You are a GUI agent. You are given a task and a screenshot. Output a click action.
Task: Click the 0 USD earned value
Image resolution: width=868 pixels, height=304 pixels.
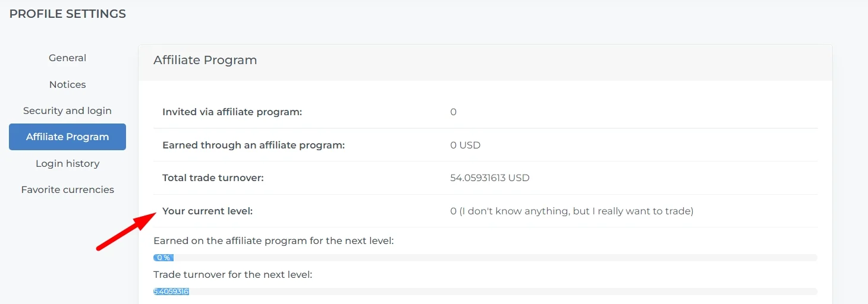(x=465, y=145)
